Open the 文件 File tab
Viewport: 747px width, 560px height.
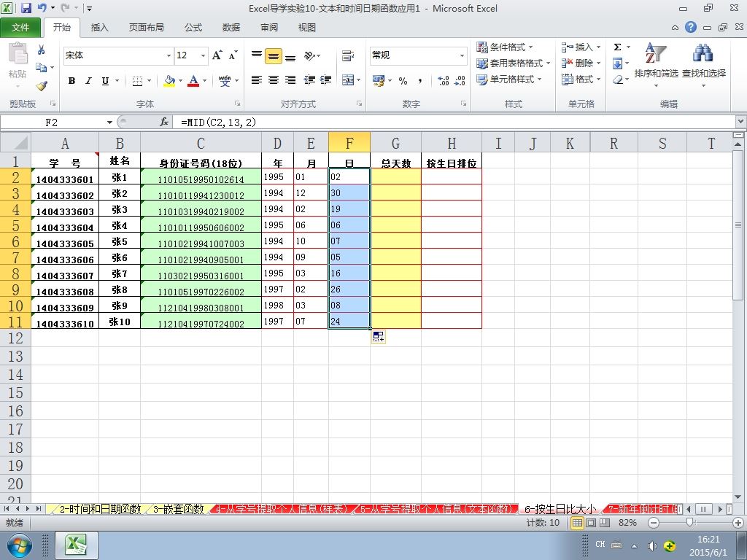click(20, 28)
